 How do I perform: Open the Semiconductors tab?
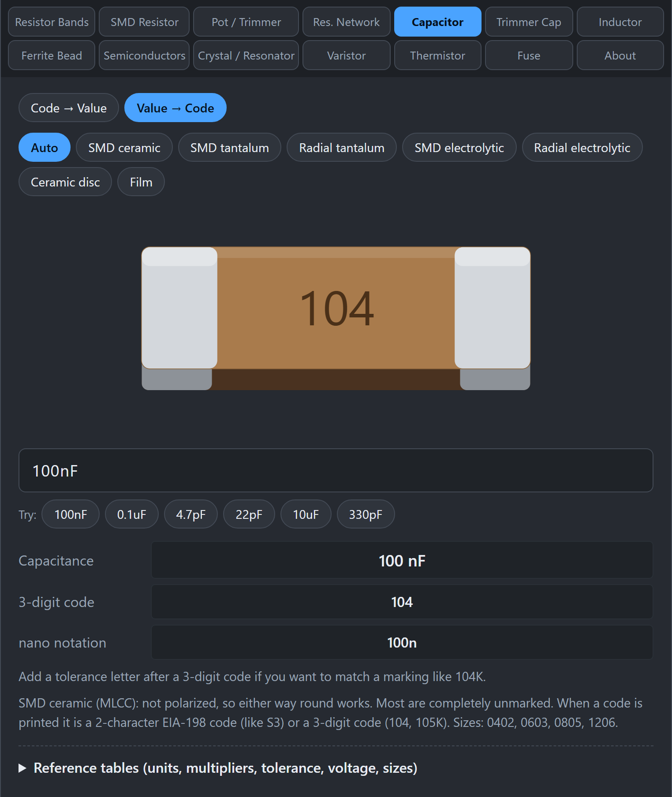(144, 55)
